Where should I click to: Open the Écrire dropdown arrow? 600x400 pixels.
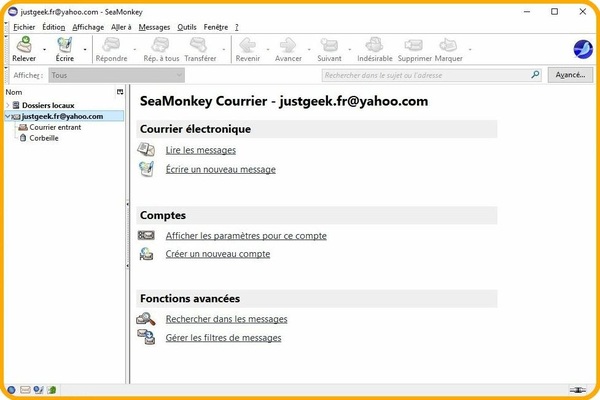85,49
